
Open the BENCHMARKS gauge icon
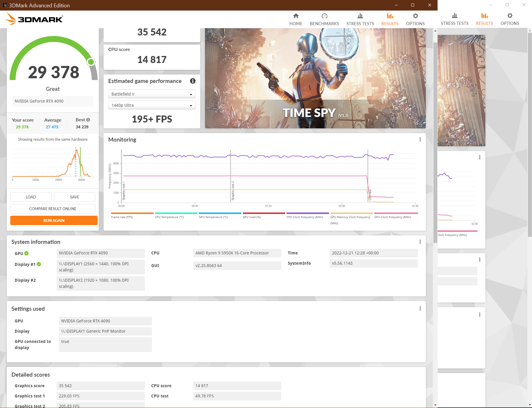point(324,16)
